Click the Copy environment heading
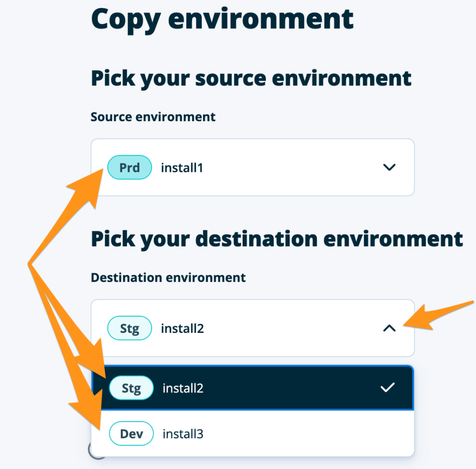The image size is (476, 469). click(x=222, y=19)
